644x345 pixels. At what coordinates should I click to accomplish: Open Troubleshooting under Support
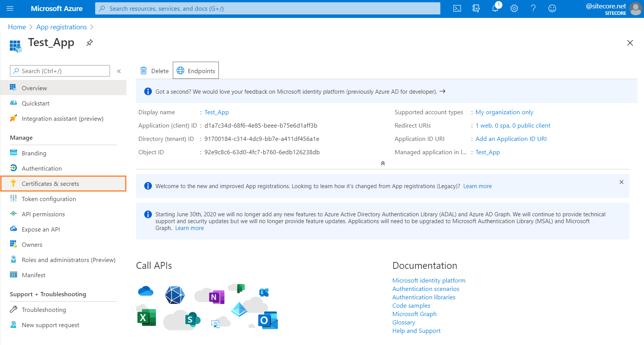[x=63, y=310]
